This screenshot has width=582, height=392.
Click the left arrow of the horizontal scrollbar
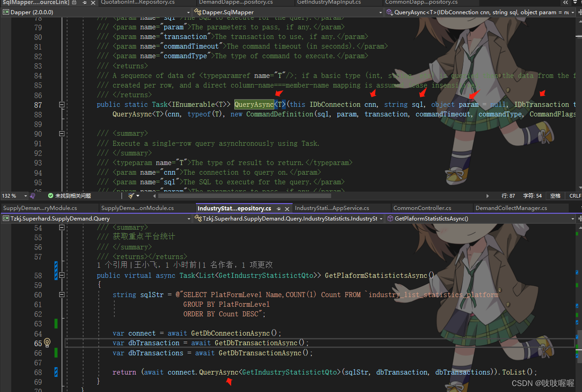[154, 196]
